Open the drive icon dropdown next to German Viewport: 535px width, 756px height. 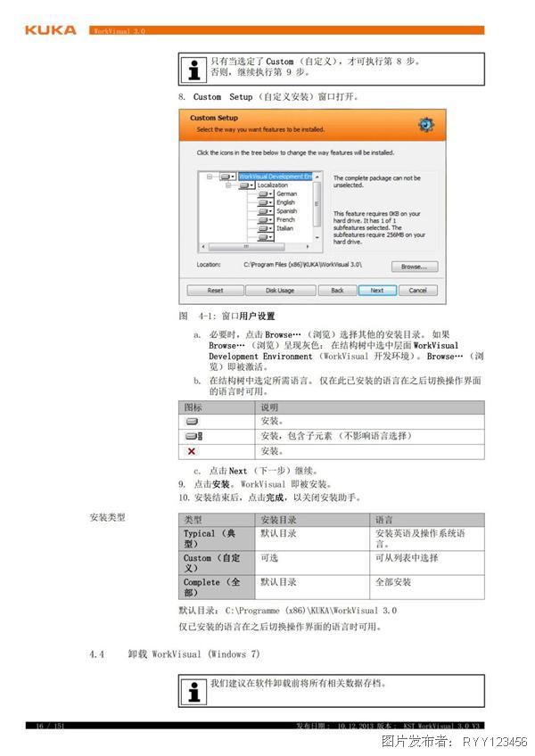click(x=266, y=194)
